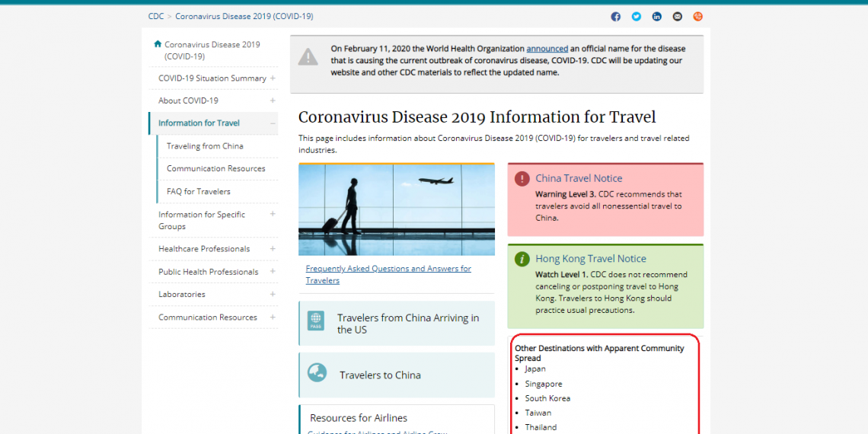Share page on Facebook icon
Image resolution: width=868 pixels, height=434 pixels.
pyautogui.click(x=615, y=17)
